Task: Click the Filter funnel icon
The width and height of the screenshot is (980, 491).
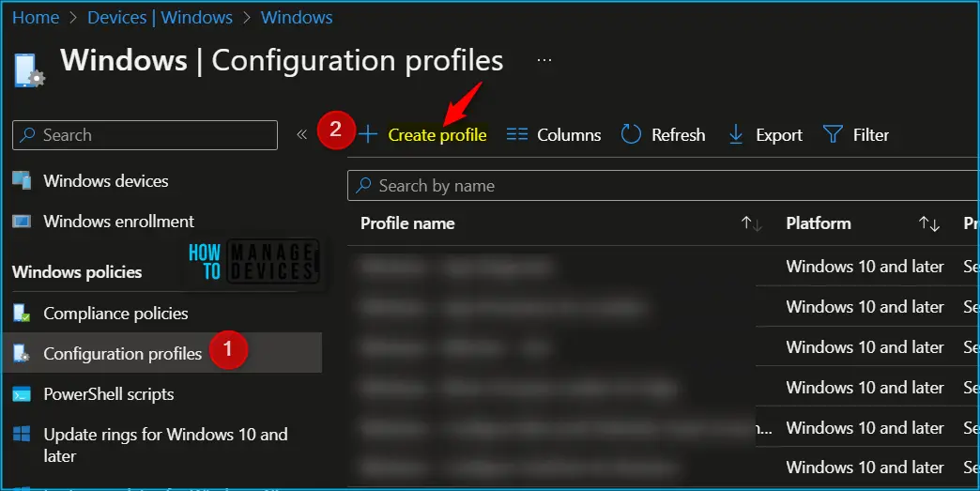Action: point(833,134)
